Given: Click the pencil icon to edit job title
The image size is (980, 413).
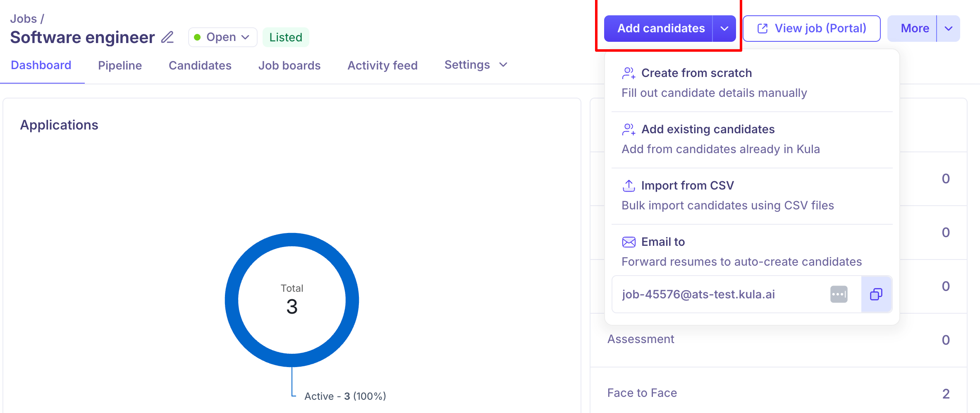Looking at the screenshot, I should pyautogui.click(x=167, y=37).
